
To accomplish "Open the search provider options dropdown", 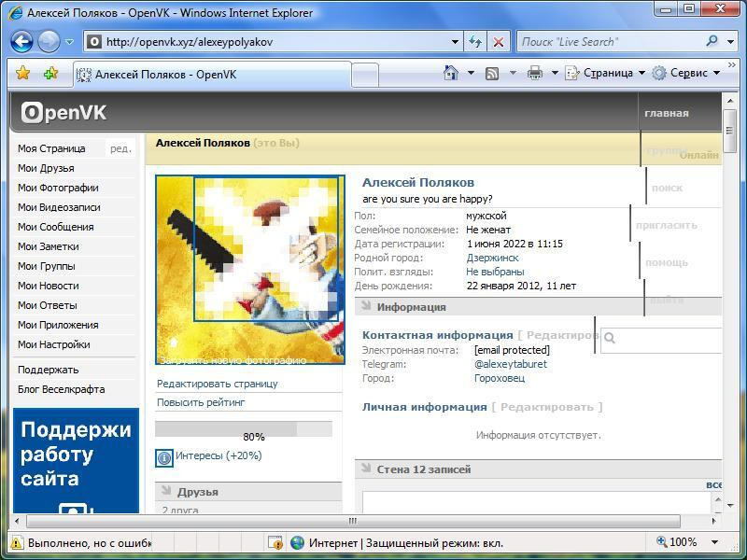I will click(x=731, y=42).
